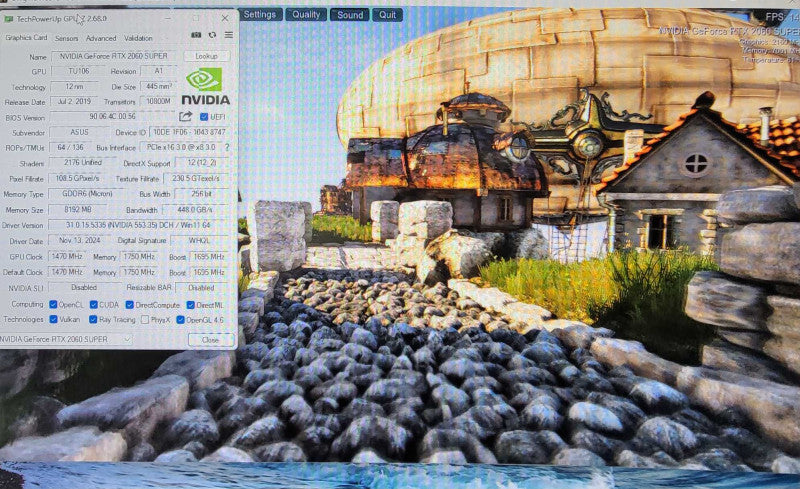The image size is (800, 489).
Task: Click the Shaders field 2176 Unified
Action: [83, 162]
